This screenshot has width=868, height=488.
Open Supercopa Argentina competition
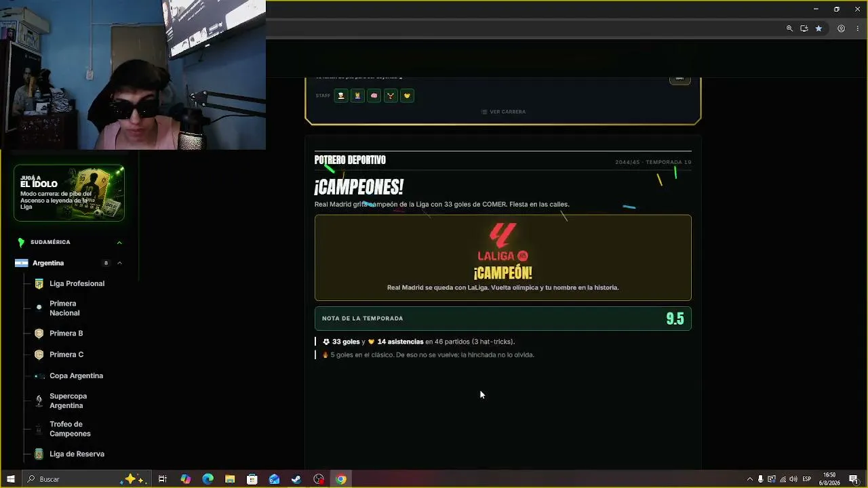pyautogui.click(x=68, y=401)
